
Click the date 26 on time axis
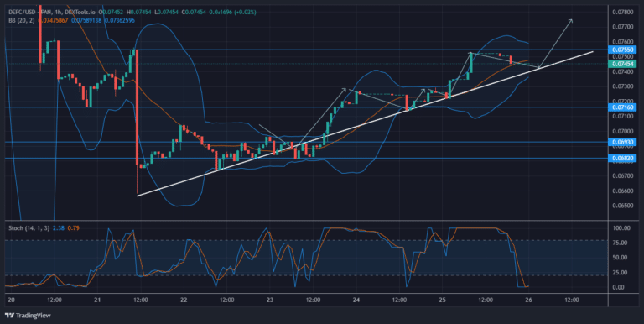pos(528,300)
